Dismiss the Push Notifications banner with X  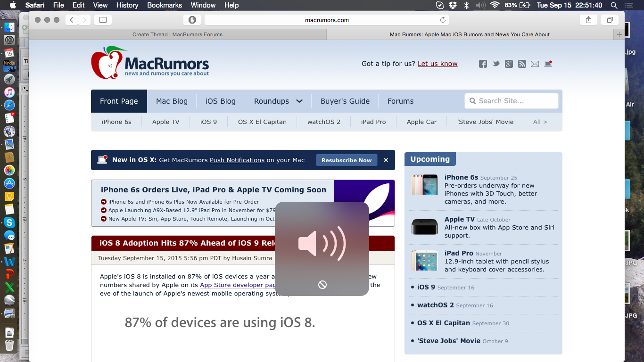tap(386, 160)
